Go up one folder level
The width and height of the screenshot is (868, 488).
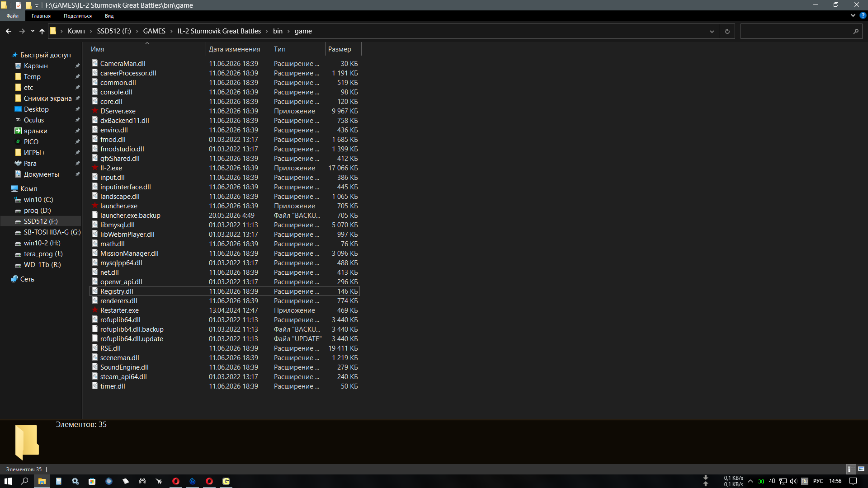[x=42, y=31]
